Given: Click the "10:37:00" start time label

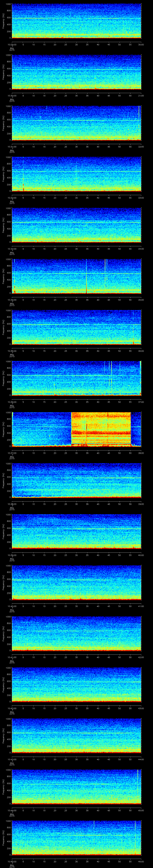Looking at the screenshot, I should click(x=12, y=453).
